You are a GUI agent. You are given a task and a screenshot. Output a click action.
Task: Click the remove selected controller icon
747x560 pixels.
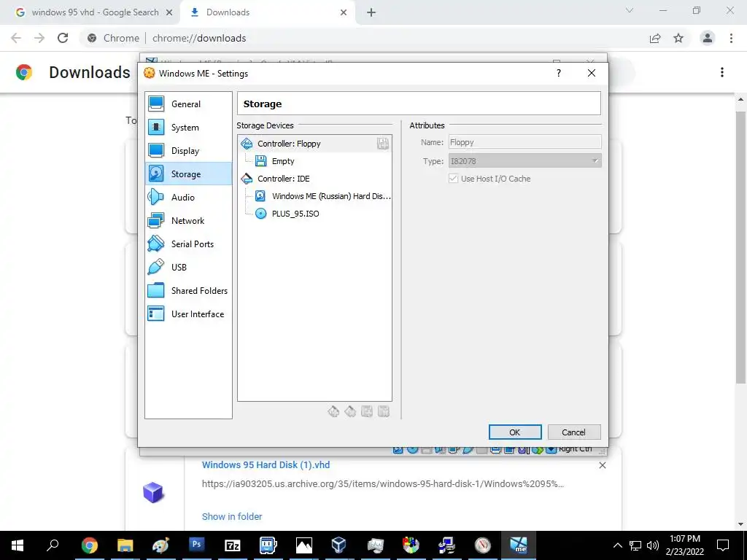pyautogui.click(x=350, y=411)
